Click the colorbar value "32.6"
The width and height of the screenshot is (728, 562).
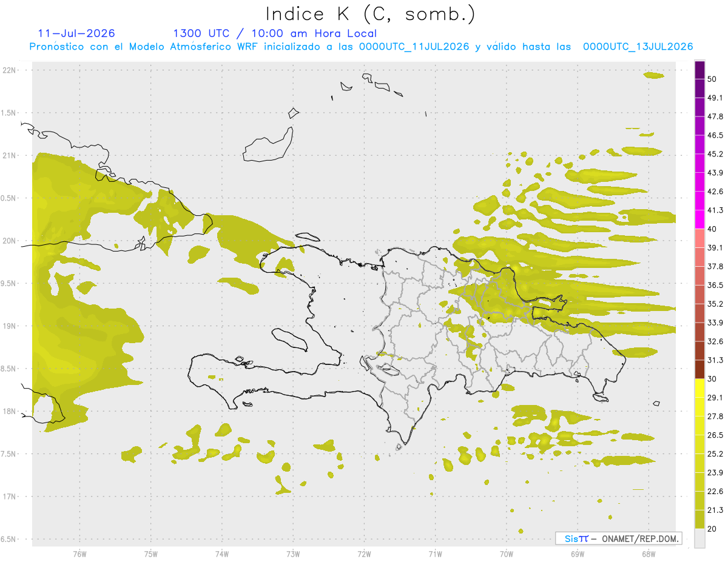point(715,341)
